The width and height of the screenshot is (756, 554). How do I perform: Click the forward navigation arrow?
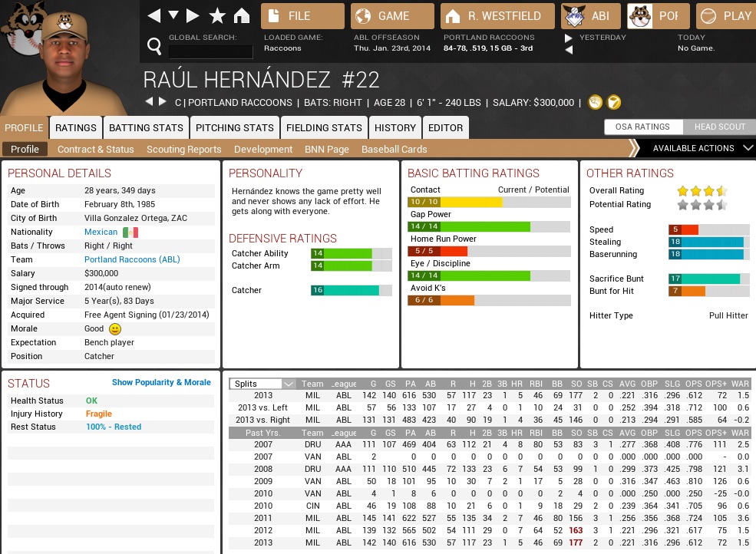point(193,15)
